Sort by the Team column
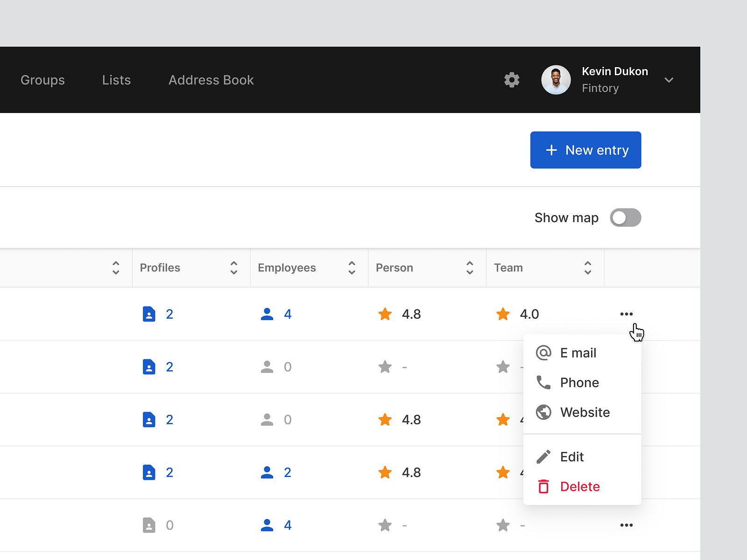Viewport: 747px width, 560px height. (587, 268)
